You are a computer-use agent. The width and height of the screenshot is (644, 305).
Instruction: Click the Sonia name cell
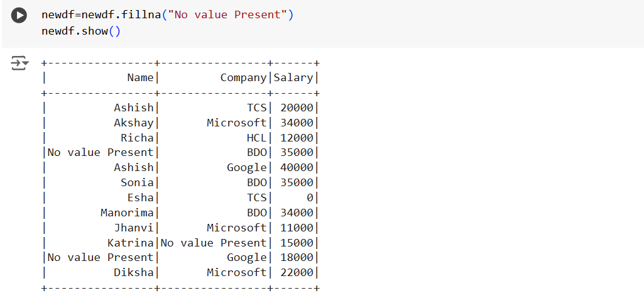(x=137, y=182)
